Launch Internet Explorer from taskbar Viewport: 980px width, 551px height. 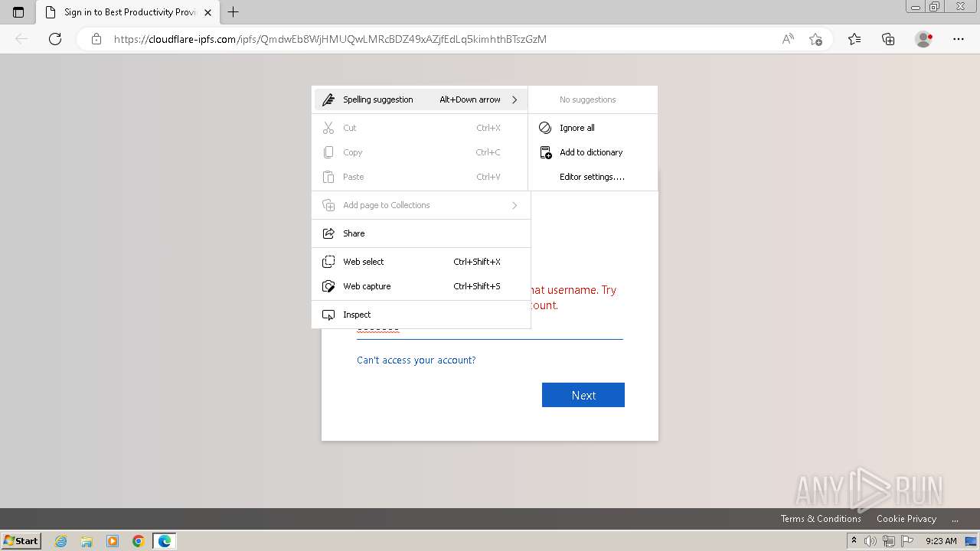tap(61, 541)
